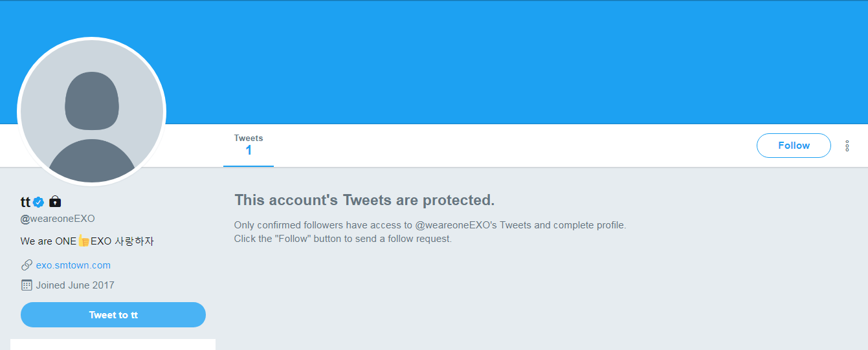Click the Tweets are protected heading
The image size is (868, 350).
(x=364, y=200)
